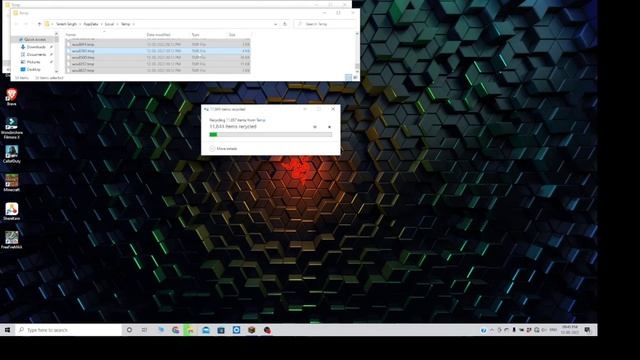
Task: Select Quick access in navigation pane
Action: click(x=34, y=40)
